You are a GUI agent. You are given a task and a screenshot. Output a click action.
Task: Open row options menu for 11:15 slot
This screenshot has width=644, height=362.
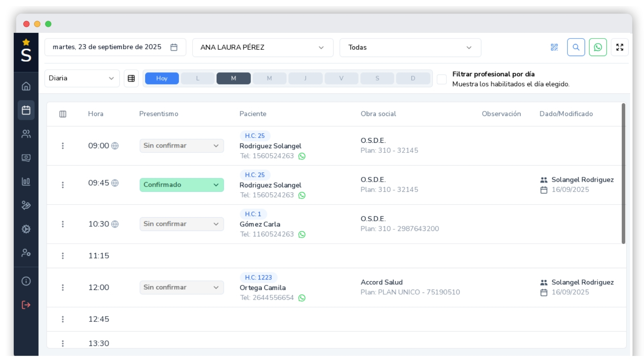pyautogui.click(x=63, y=256)
